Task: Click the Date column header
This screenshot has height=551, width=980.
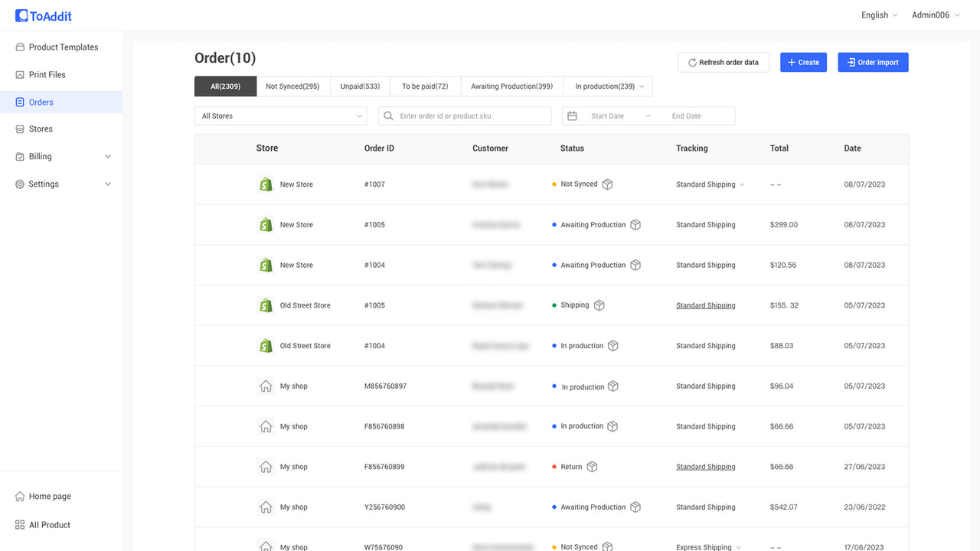Action: (852, 148)
